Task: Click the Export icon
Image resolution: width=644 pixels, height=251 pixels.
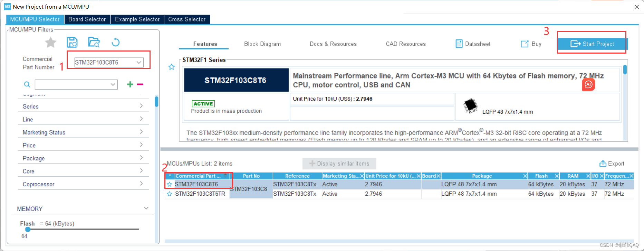Action: click(x=603, y=164)
